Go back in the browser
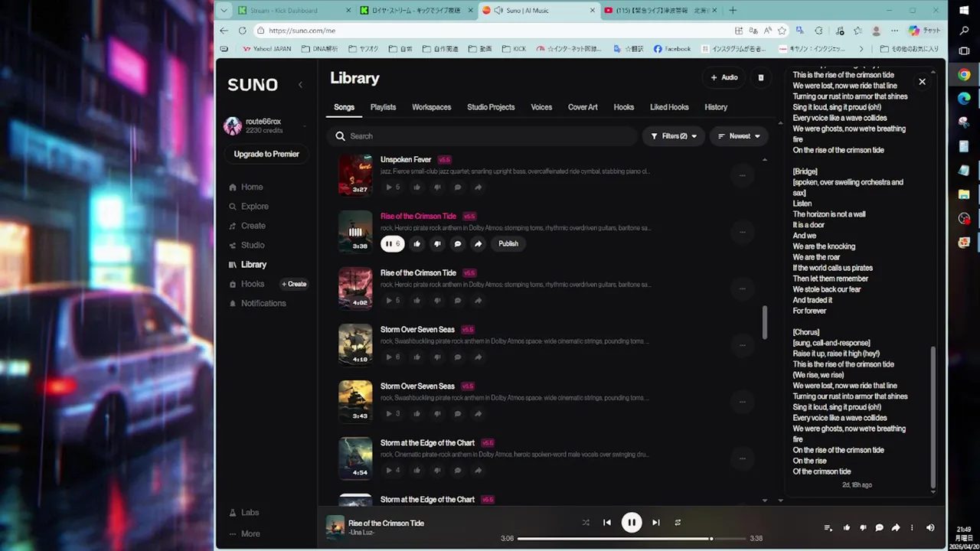This screenshot has width=980, height=551. point(224,31)
